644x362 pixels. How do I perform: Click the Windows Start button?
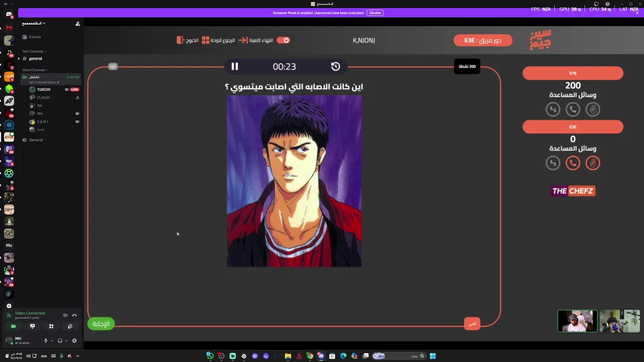pyautogui.click(x=433, y=356)
